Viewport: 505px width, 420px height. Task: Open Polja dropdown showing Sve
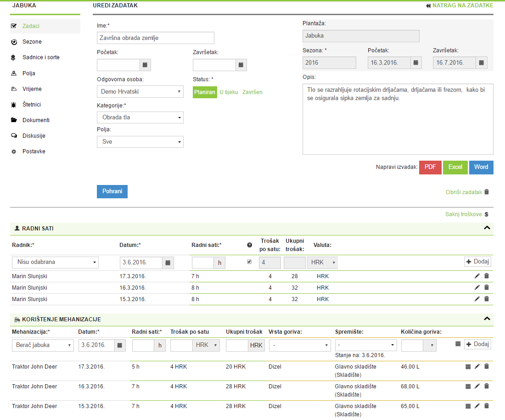pos(140,142)
